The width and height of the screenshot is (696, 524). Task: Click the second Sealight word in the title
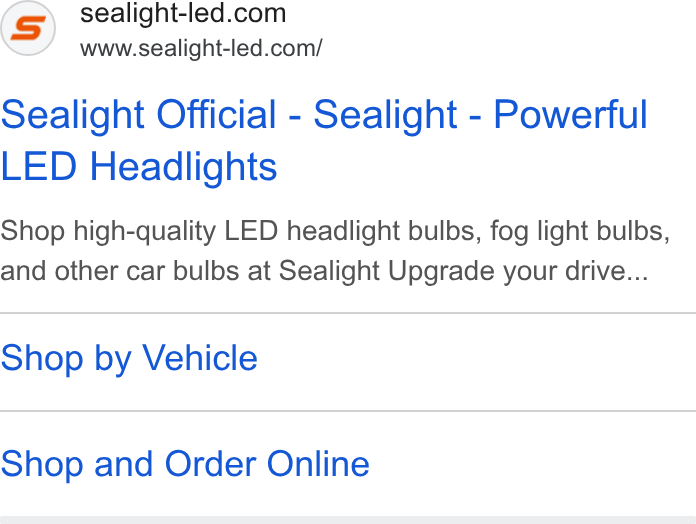pos(385,114)
